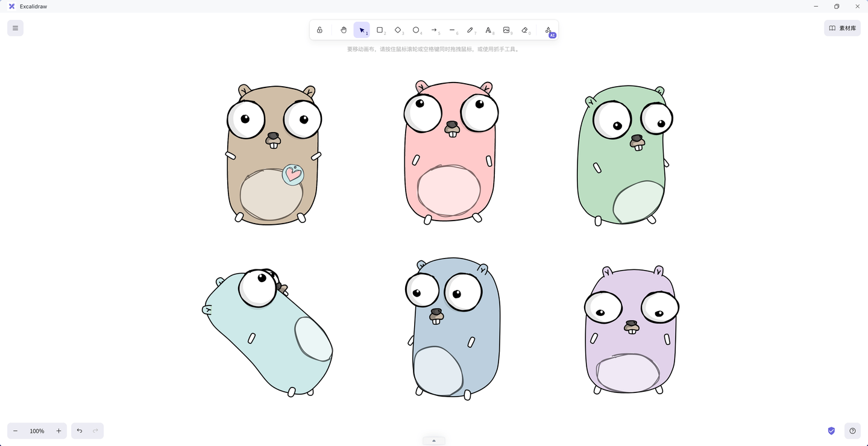Click the pink gopher drawing
Screen dimensions: 868x446
[450, 151]
